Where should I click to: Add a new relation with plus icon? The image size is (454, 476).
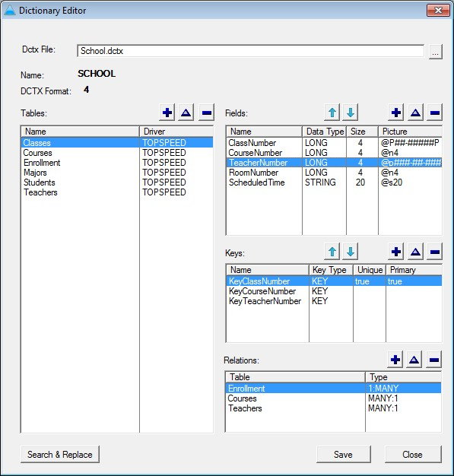(395, 360)
